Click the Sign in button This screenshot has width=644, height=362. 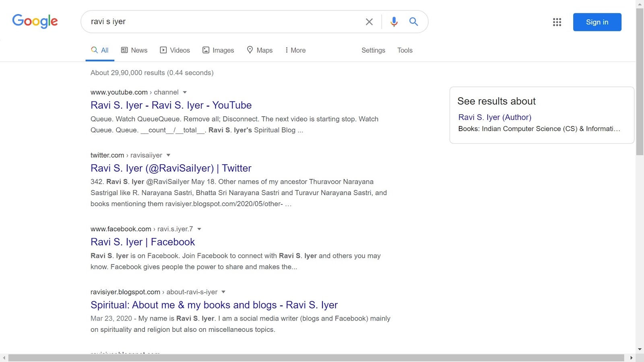click(x=597, y=22)
